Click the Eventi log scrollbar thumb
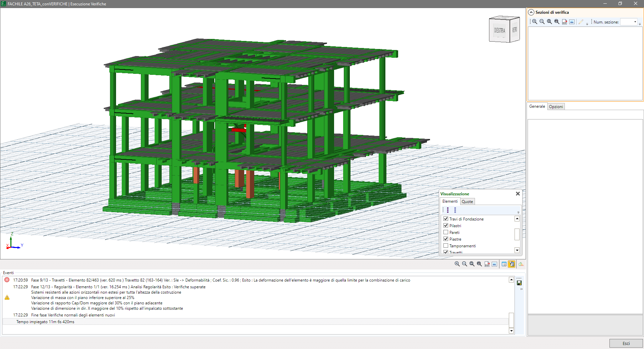This screenshot has height=349, width=644. 511,320
